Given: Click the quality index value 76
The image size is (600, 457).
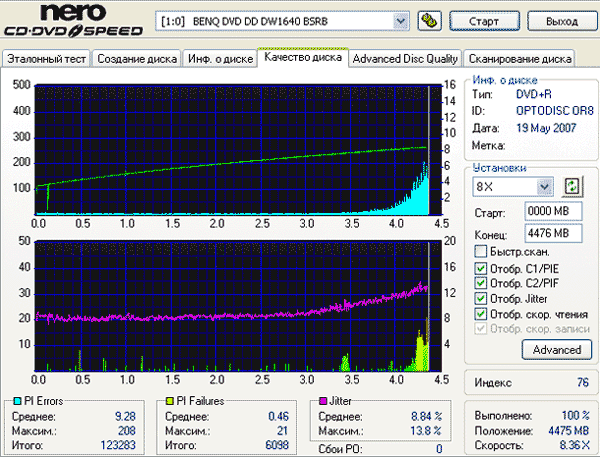Looking at the screenshot, I should pyautogui.click(x=583, y=382).
